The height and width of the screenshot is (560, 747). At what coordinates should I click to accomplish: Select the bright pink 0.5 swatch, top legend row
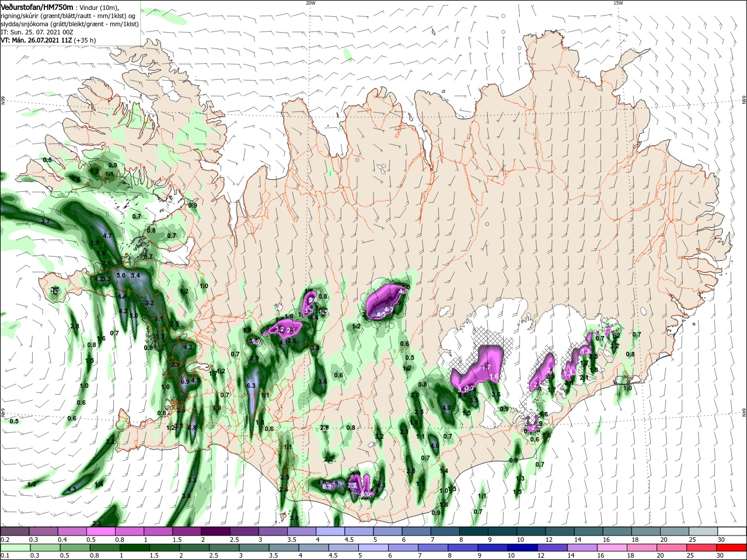coord(101,531)
